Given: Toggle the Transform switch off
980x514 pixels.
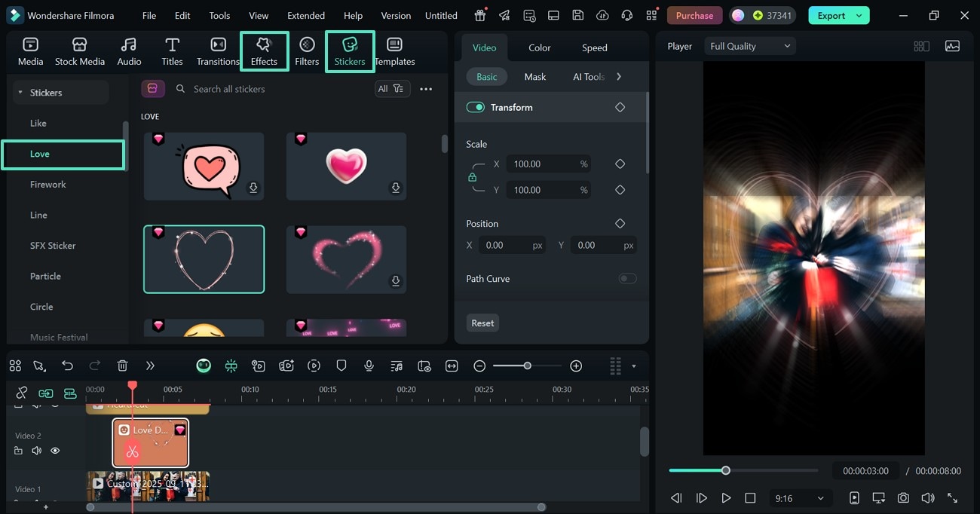Looking at the screenshot, I should point(475,107).
